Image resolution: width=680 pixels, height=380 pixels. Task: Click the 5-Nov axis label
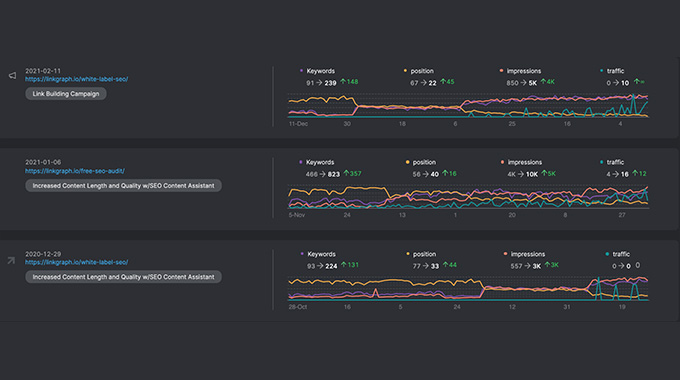coord(297,215)
